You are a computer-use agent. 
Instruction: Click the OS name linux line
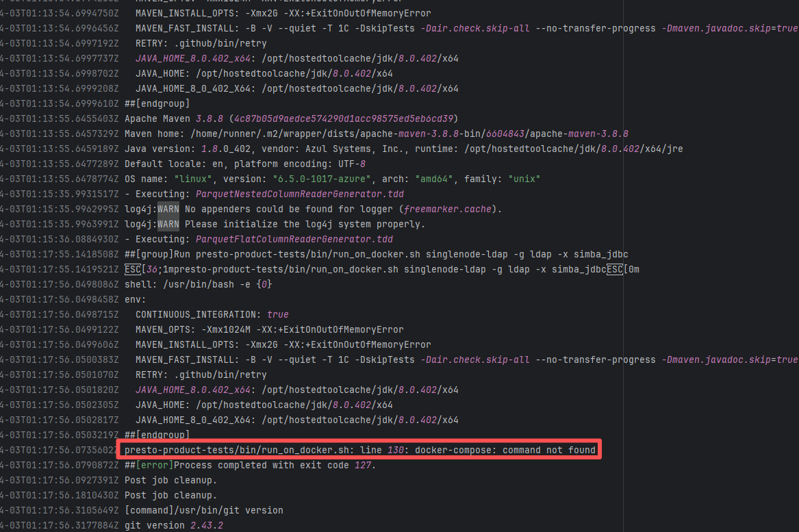pyautogui.click(x=332, y=179)
